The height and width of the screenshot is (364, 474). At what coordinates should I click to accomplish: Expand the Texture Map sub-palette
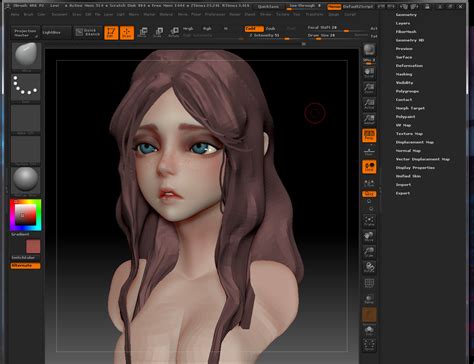coord(409,134)
